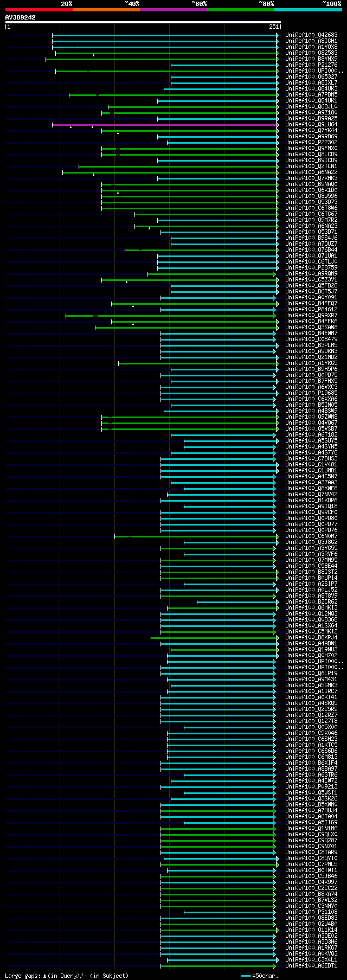Select label UniRef100_Q7YK44
The height and width of the screenshot is (980, 347).
coord(311,131)
